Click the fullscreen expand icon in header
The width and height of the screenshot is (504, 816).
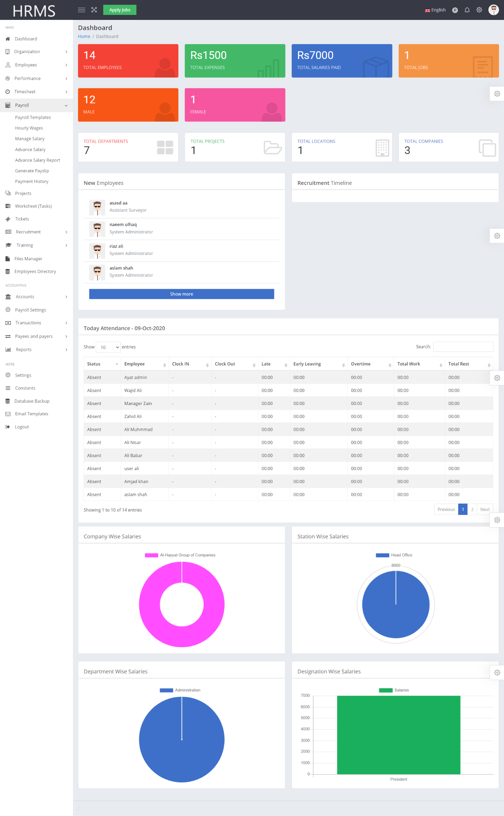click(94, 10)
